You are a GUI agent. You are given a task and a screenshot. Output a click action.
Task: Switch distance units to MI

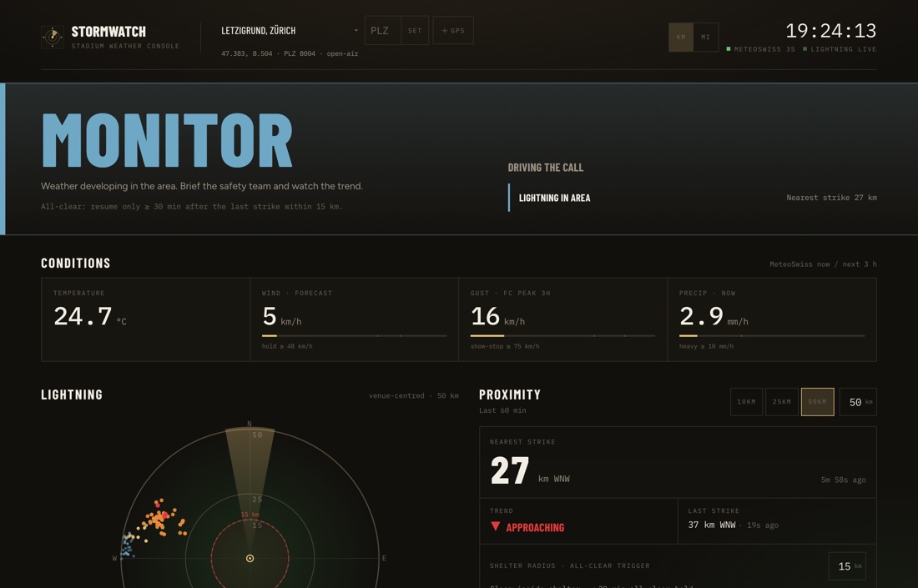coord(705,38)
